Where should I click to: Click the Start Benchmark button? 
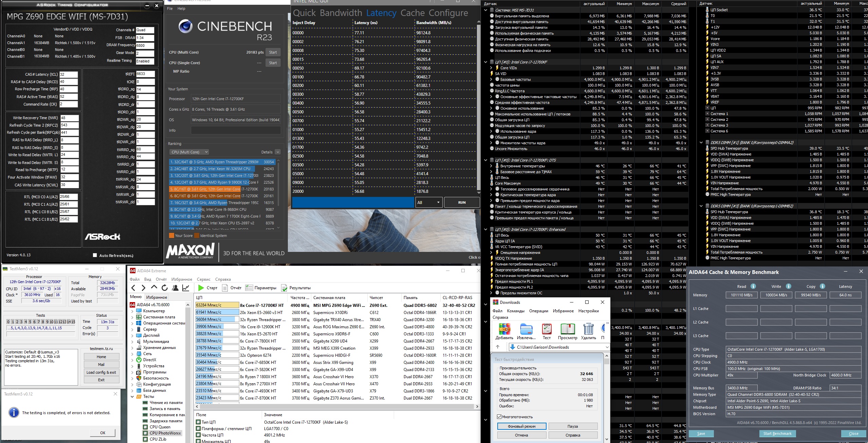coord(777,433)
